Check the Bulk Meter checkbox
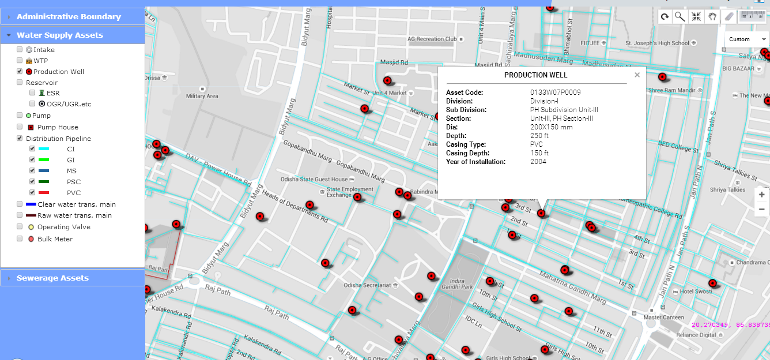 pos(20,239)
